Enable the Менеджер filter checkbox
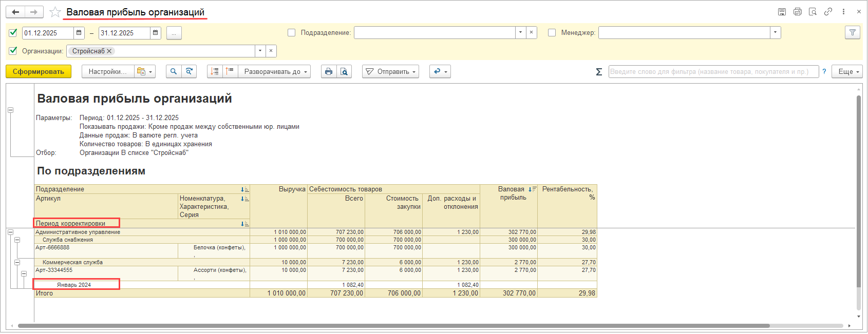The image size is (868, 334). tap(552, 33)
